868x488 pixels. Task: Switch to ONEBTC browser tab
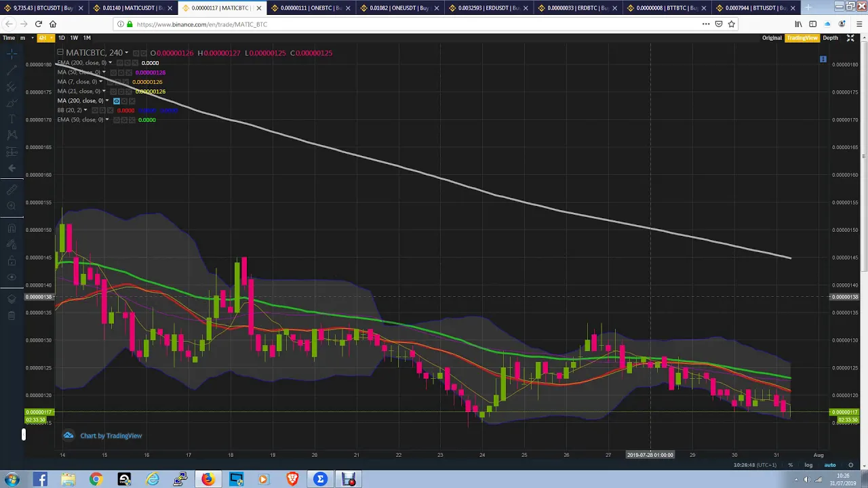tap(310, 8)
